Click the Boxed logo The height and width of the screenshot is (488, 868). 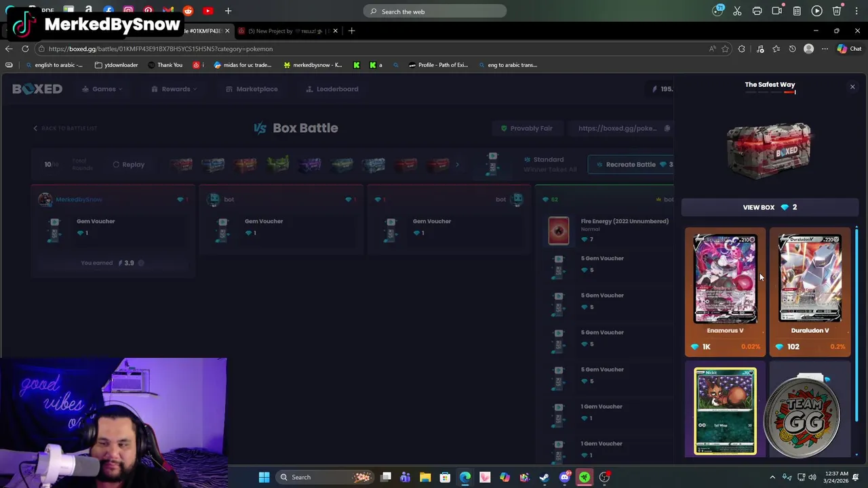tap(37, 89)
